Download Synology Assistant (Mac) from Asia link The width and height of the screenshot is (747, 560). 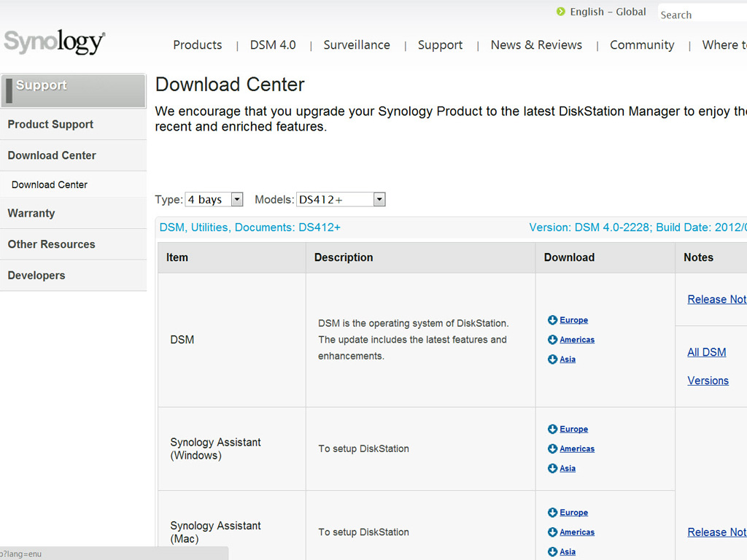[x=568, y=551]
